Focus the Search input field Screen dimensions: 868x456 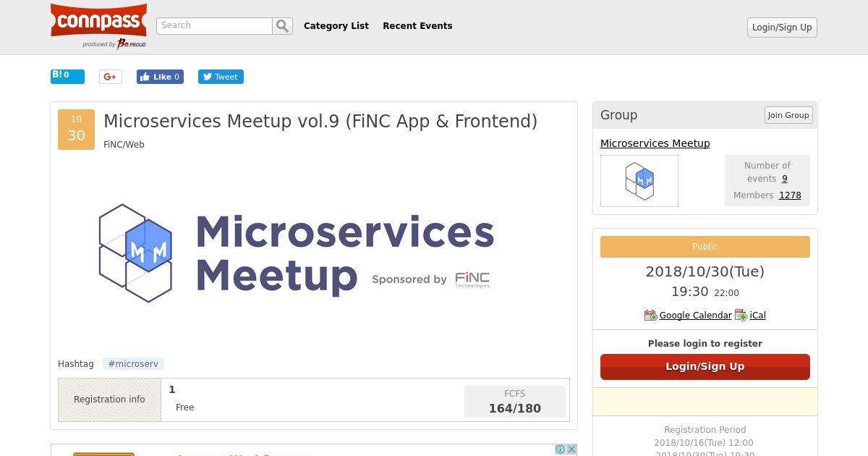point(214,26)
